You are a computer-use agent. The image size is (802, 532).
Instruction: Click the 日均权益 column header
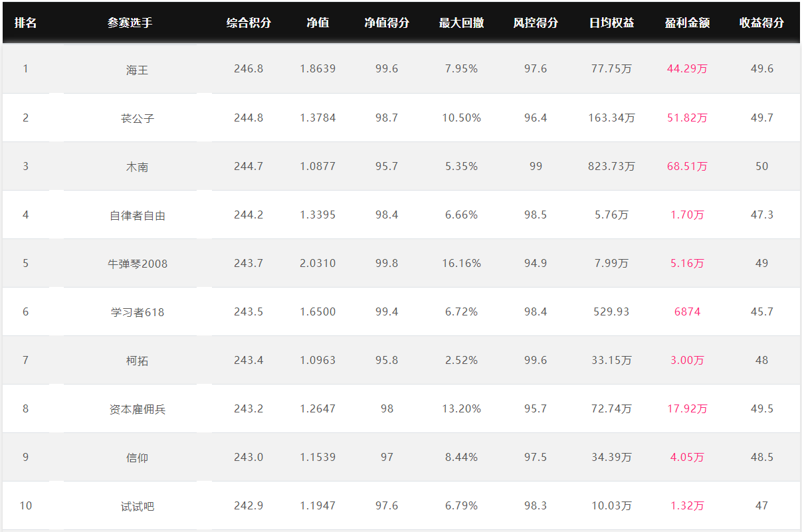click(611, 23)
